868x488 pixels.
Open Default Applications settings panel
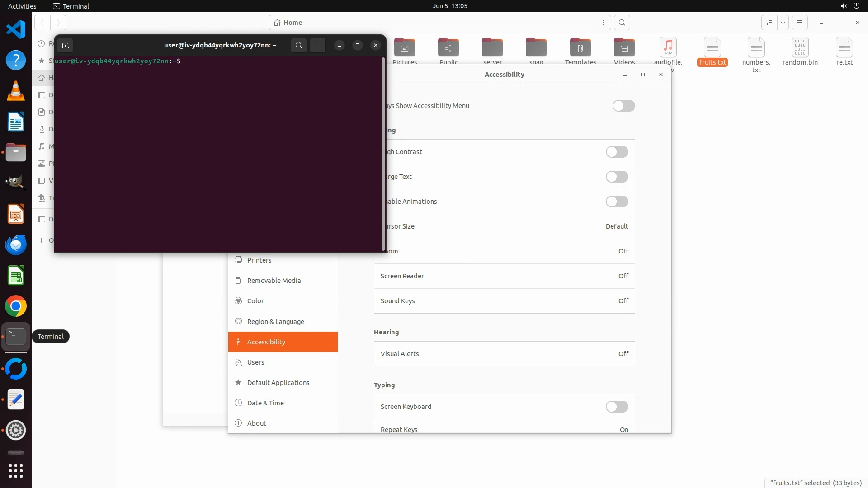pyautogui.click(x=278, y=383)
